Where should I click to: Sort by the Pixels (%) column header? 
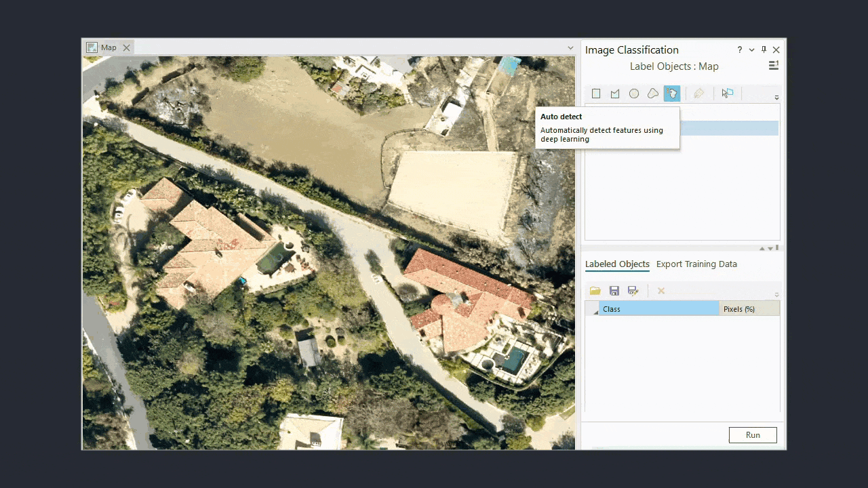pyautogui.click(x=738, y=308)
